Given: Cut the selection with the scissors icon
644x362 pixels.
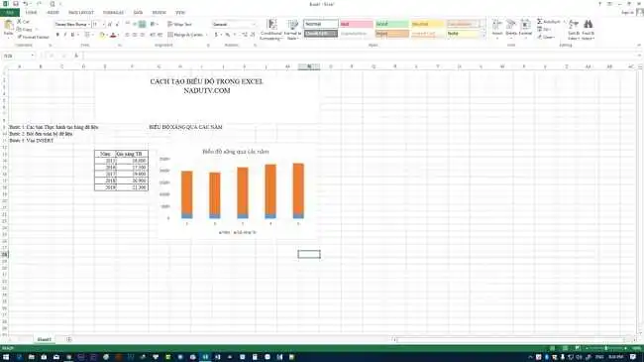Looking at the screenshot, I should point(19,22).
